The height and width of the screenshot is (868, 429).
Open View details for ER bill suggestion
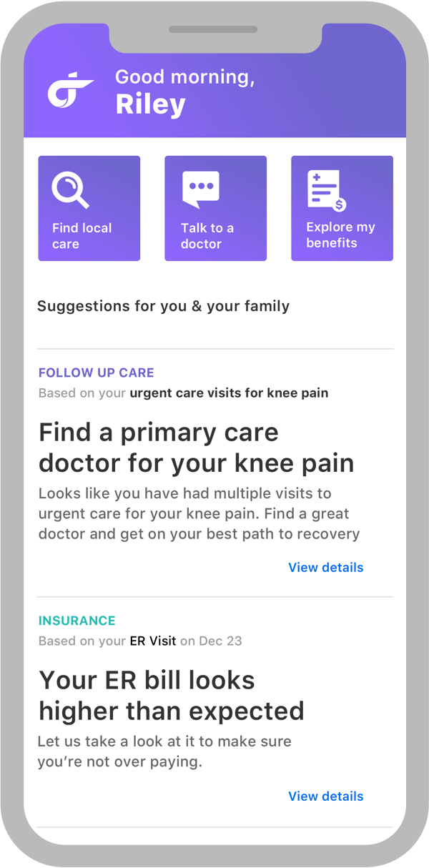coord(325,797)
